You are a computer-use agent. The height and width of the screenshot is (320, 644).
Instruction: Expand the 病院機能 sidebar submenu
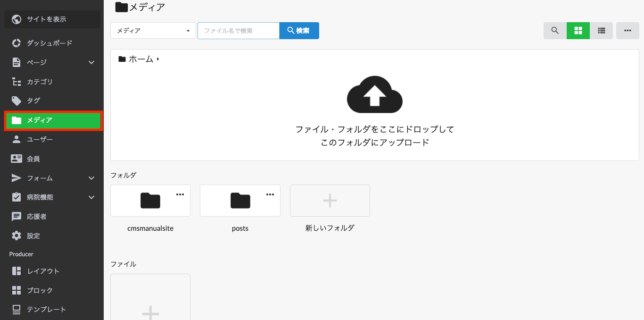(91, 197)
